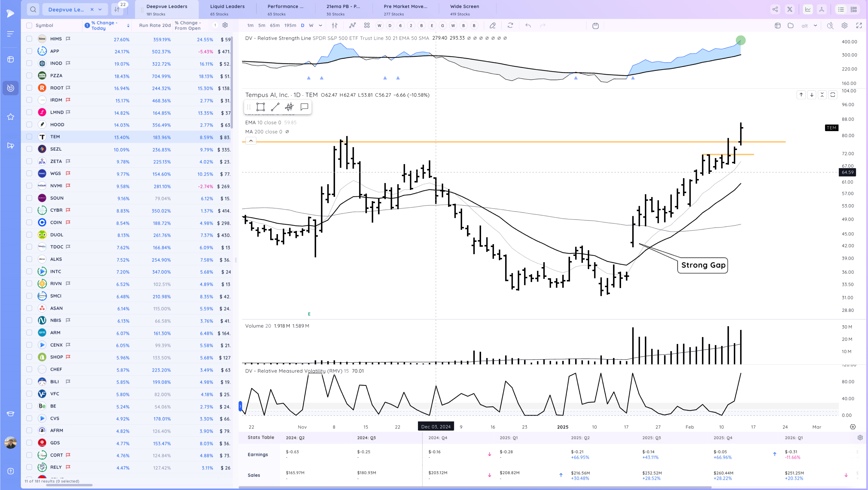Sort by Run Rate 20d column
The image size is (868, 490).
tap(155, 25)
